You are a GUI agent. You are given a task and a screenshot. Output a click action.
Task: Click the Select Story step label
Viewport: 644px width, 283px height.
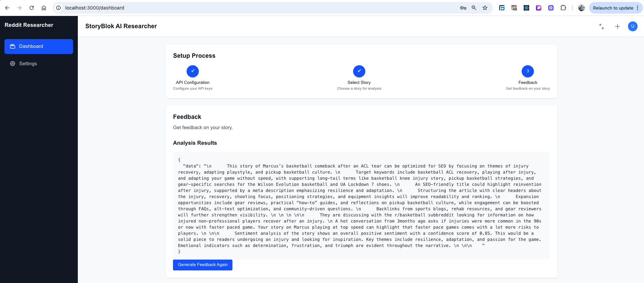coord(359,83)
